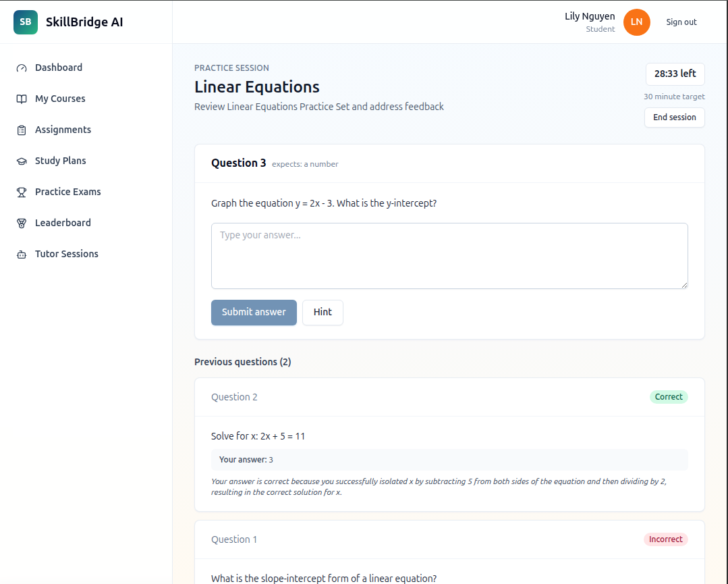Click the My Courses book icon
728x584 pixels.
[x=22, y=99]
